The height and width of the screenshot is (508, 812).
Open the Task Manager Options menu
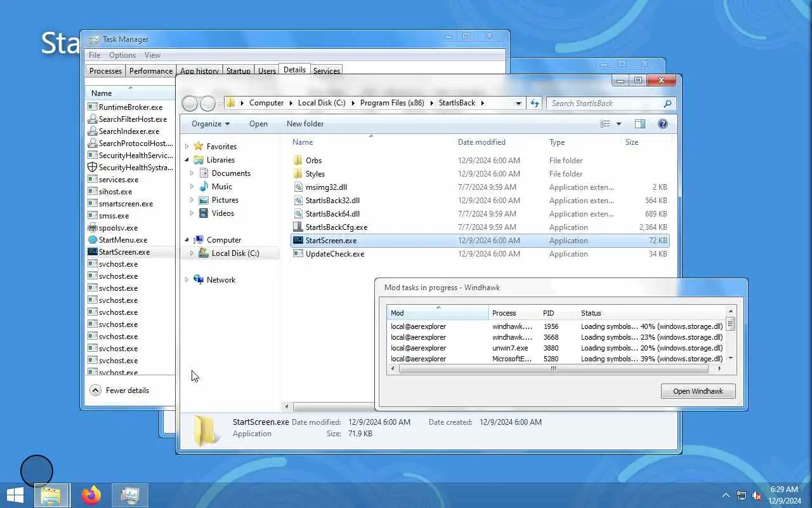(122, 55)
